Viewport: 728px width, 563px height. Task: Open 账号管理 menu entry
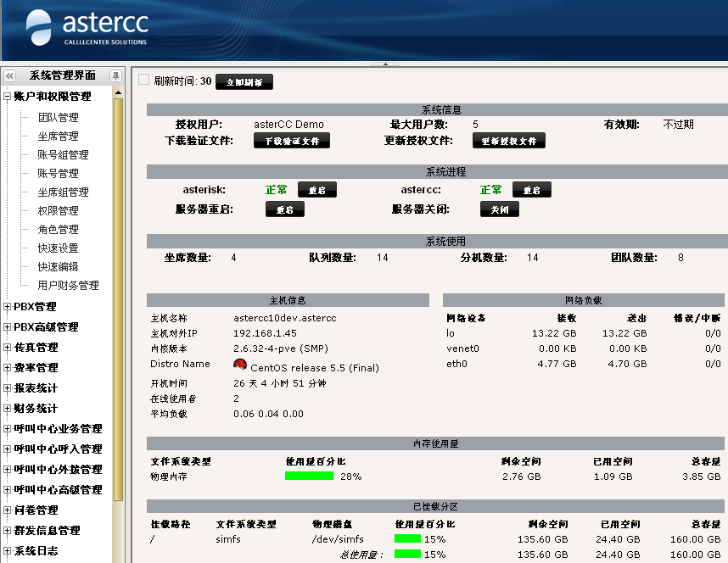[58, 174]
